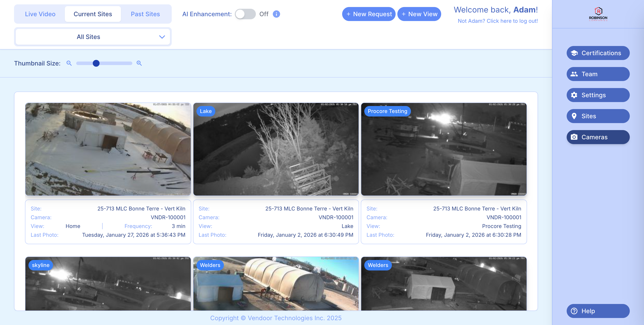Click the Home view value text

pyautogui.click(x=73, y=226)
